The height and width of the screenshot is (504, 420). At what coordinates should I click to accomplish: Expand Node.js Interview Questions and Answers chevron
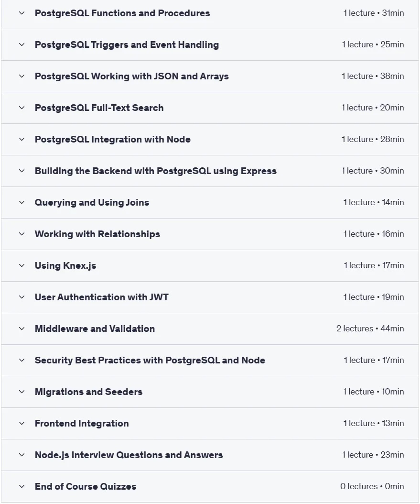pyautogui.click(x=22, y=455)
